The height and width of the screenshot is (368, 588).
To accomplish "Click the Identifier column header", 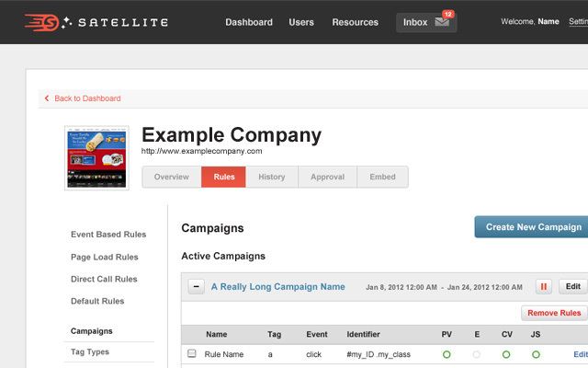I will (x=363, y=334).
